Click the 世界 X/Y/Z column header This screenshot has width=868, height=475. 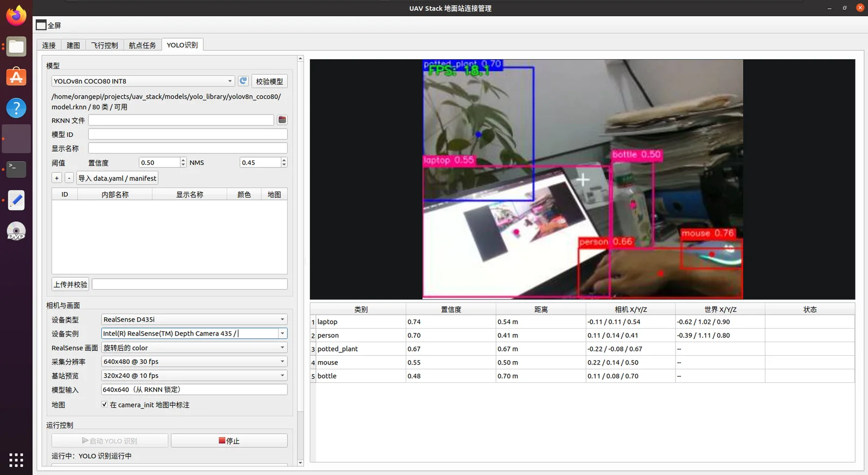(720, 309)
